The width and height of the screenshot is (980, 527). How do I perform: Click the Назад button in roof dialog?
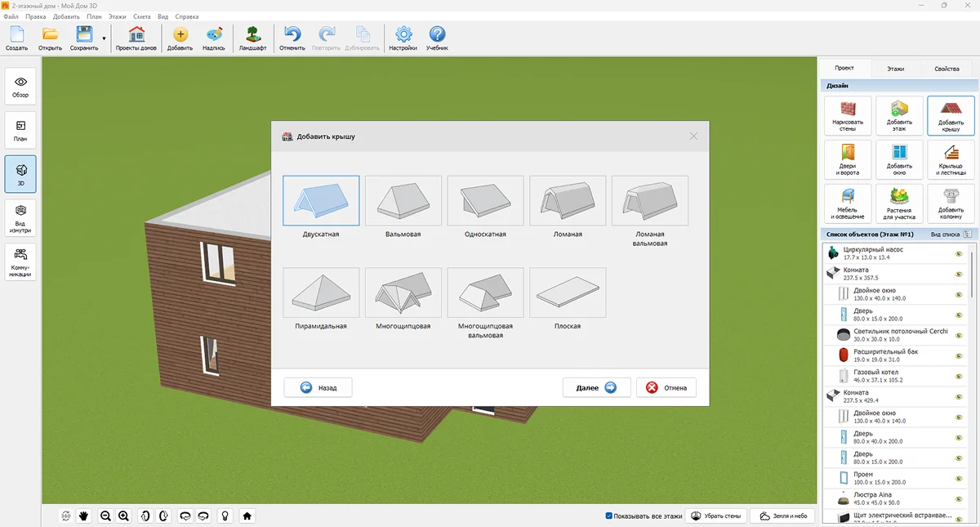tap(318, 387)
